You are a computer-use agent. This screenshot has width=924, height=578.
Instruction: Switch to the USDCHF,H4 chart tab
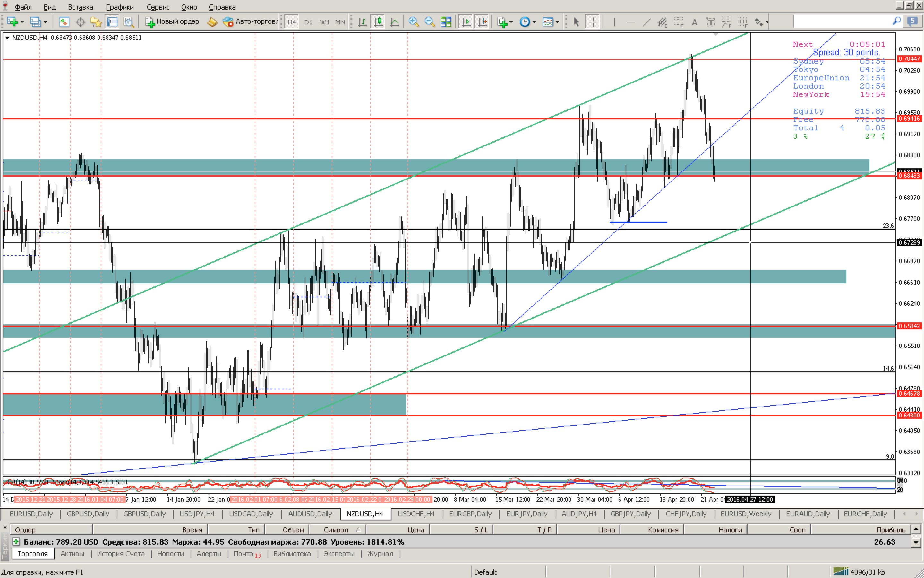pyautogui.click(x=416, y=514)
